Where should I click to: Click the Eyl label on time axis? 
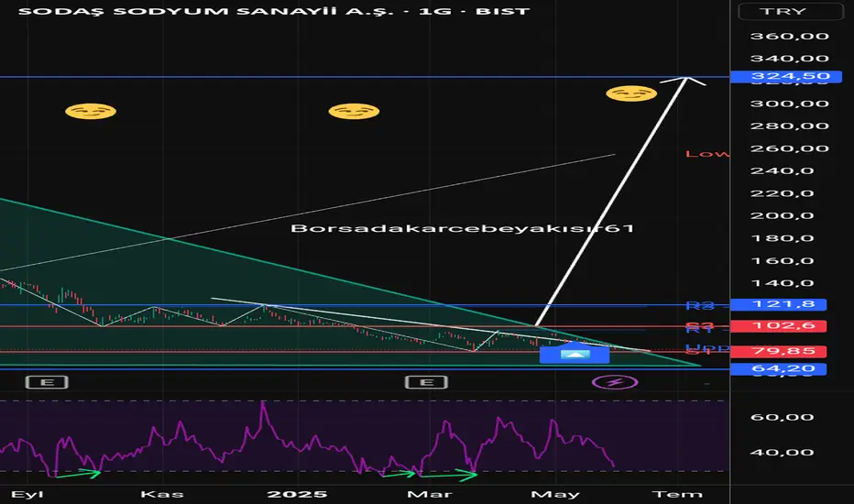27,495
